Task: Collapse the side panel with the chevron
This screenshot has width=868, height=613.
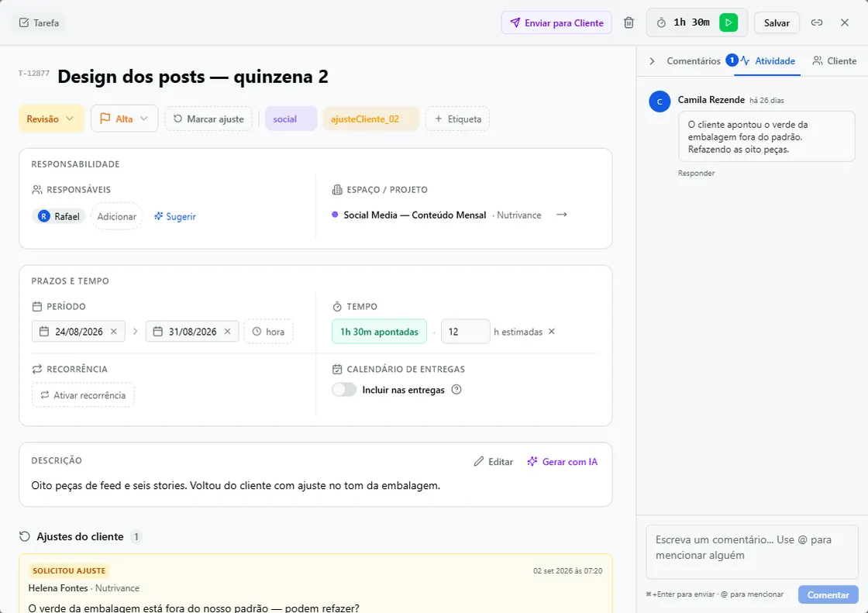Action: pyautogui.click(x=652, y=61)
